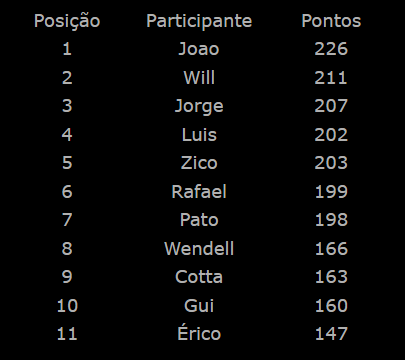Select participant name Wendell
The height and width of the screenshot is (360, 405).
[199, 249]
